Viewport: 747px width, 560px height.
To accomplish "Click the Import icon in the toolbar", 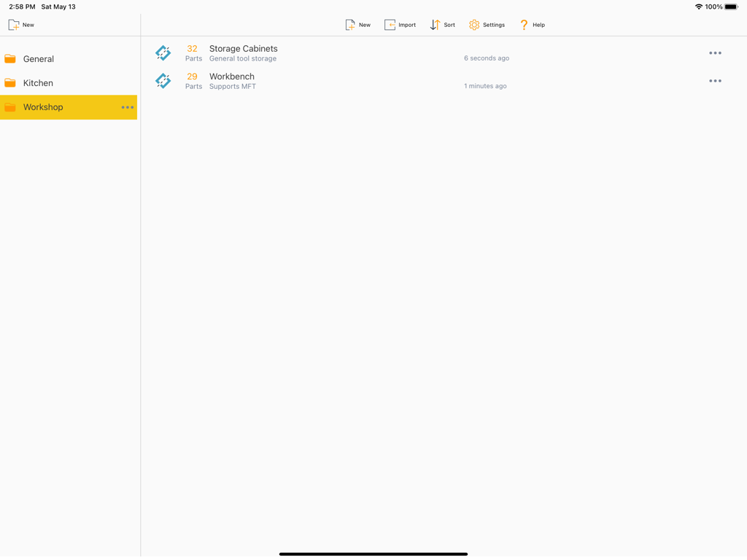I will (388, 24).
